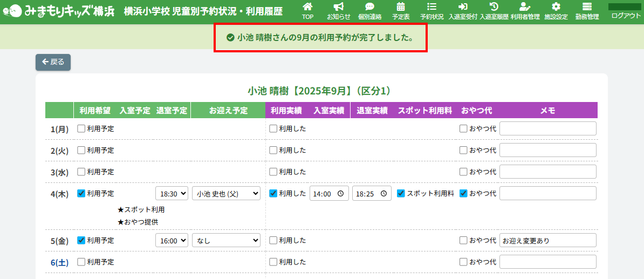The width and height of the screenshot is (644, 279).
Task: Open 個別連絡 chat bubble icon
Action: click(x=369, y=7)
